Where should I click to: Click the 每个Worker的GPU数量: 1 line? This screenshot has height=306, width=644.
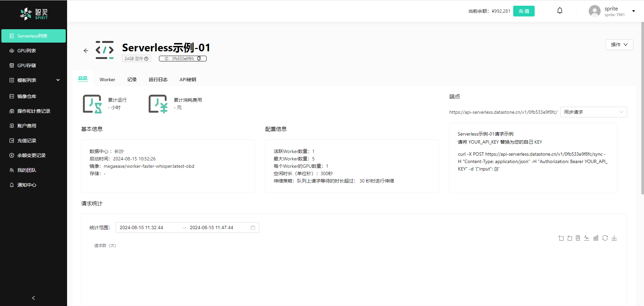click(301, 166)
